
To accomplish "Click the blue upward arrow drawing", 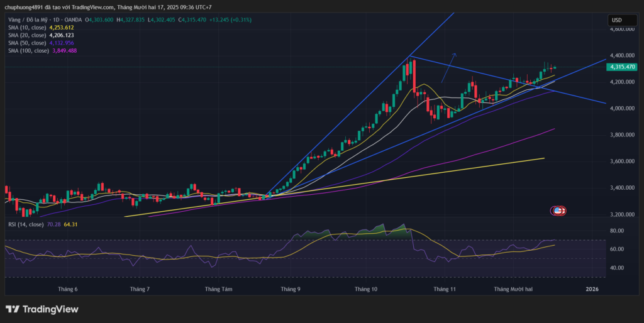I will (448, 68).
